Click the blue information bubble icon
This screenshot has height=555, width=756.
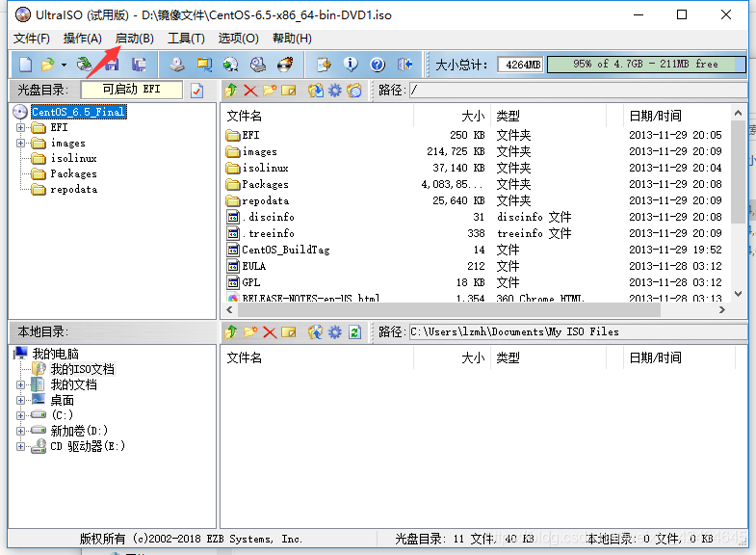click(x=351, y=65)
